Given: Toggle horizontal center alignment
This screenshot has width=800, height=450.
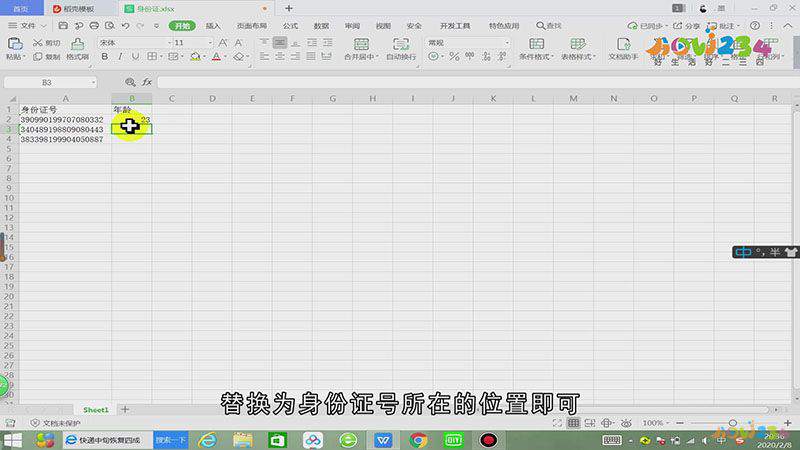Looking at the screenshot, I should (x=280, y=57).
